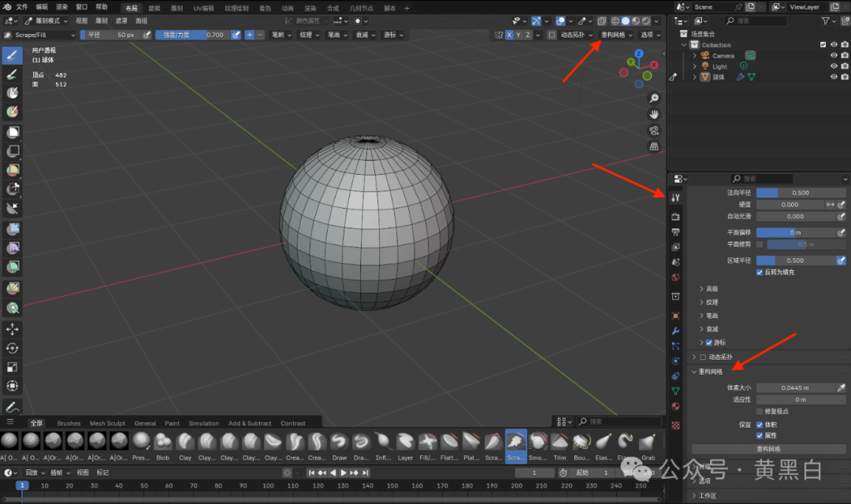851x504 pixels.
Task: Toggle Y axis symmetry
Action: pos(518,35)
